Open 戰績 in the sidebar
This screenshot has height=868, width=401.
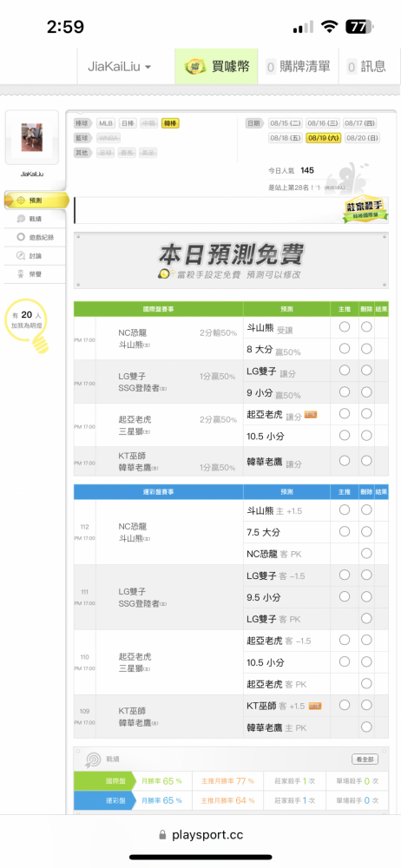[35, 220]
